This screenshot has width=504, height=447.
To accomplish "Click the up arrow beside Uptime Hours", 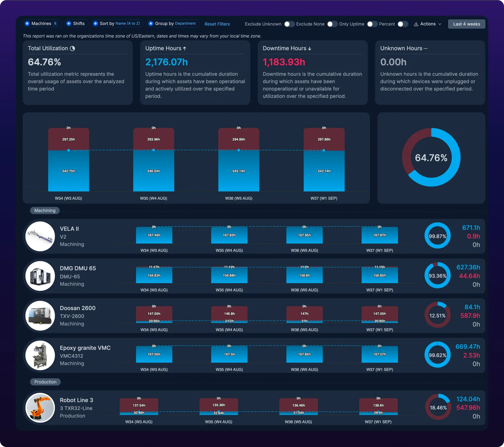I will pyautogui.click(x=184, y=48).
